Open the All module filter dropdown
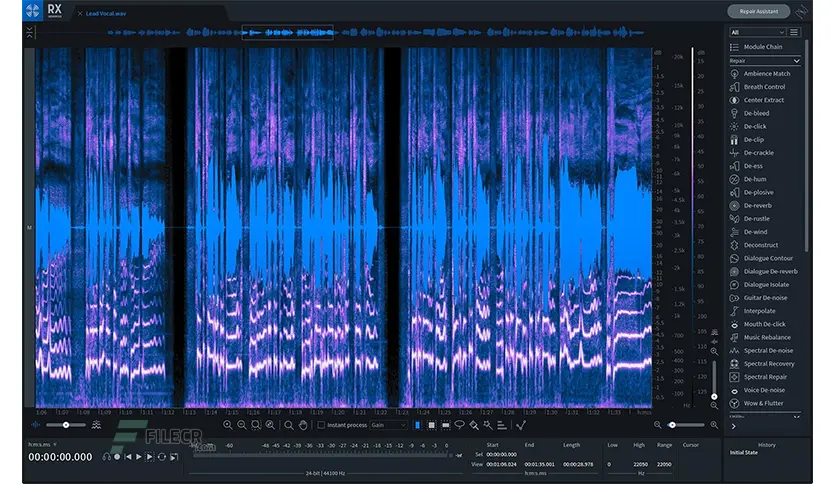Viewport: 836px width, 484px height. pos(757,33)
